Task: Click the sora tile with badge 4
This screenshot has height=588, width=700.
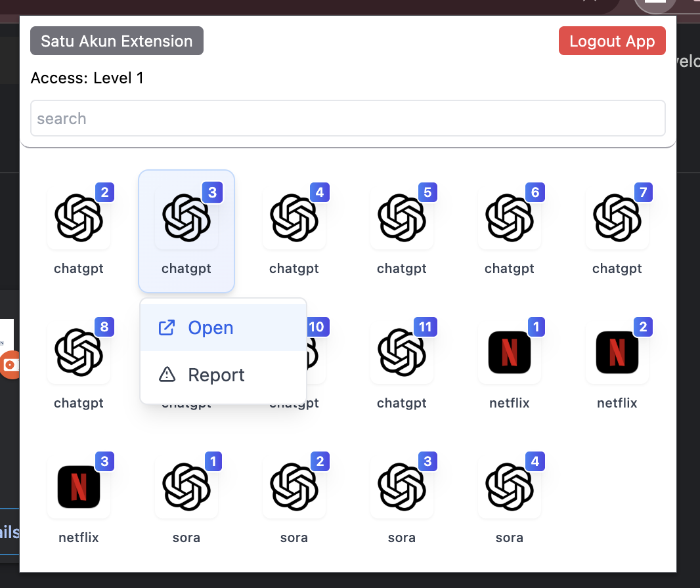Action: pos(510,501)
